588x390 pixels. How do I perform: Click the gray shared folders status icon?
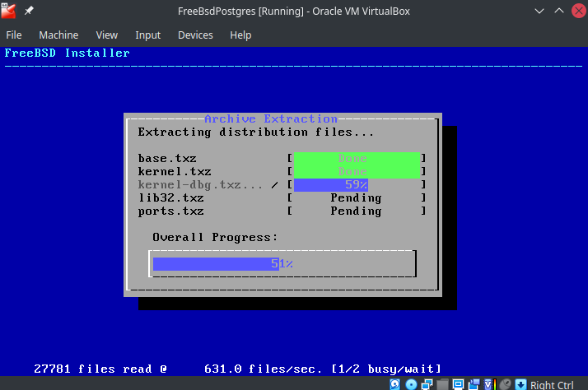[x=442, y=384]
